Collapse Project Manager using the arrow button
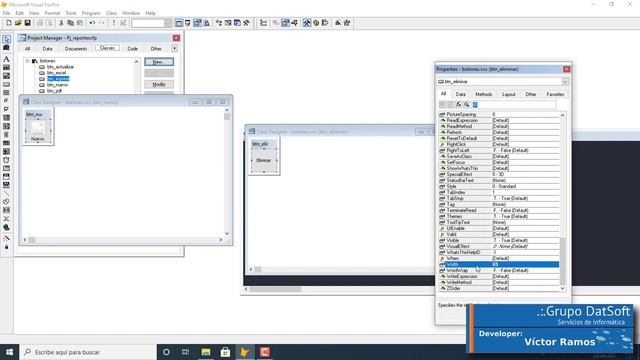The width and height of the screenshot is (640, 360). (x=174, y=49)
